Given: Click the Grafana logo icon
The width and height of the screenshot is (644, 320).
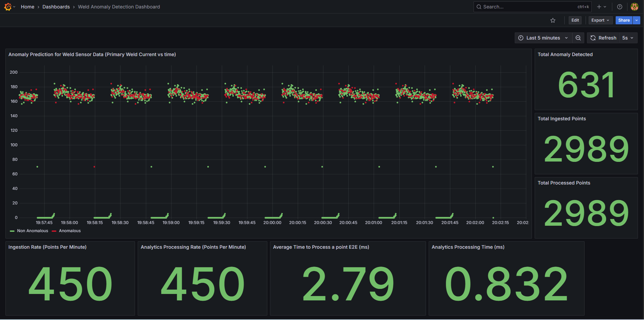Looking at the screenshot, I should click(x=8, y=7).
